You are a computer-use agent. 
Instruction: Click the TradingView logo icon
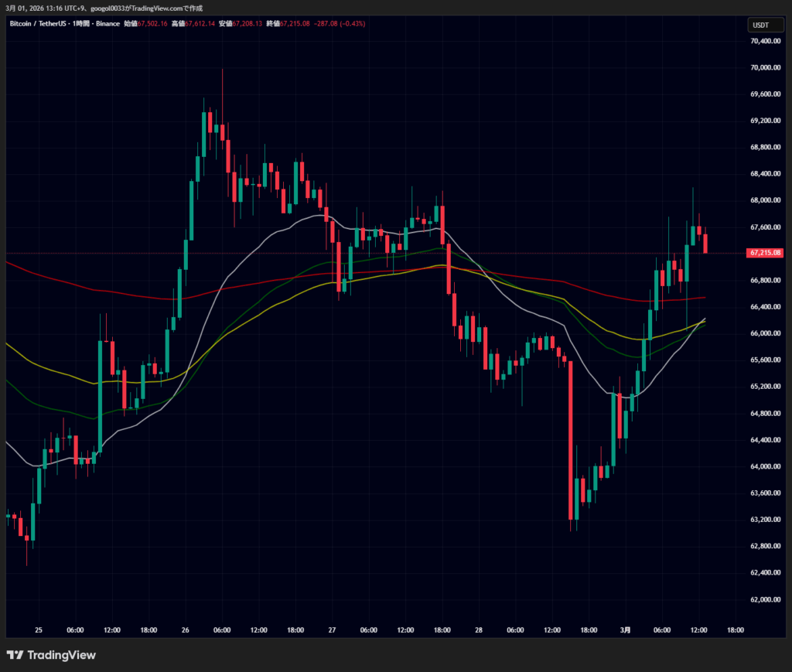point(15,655)
